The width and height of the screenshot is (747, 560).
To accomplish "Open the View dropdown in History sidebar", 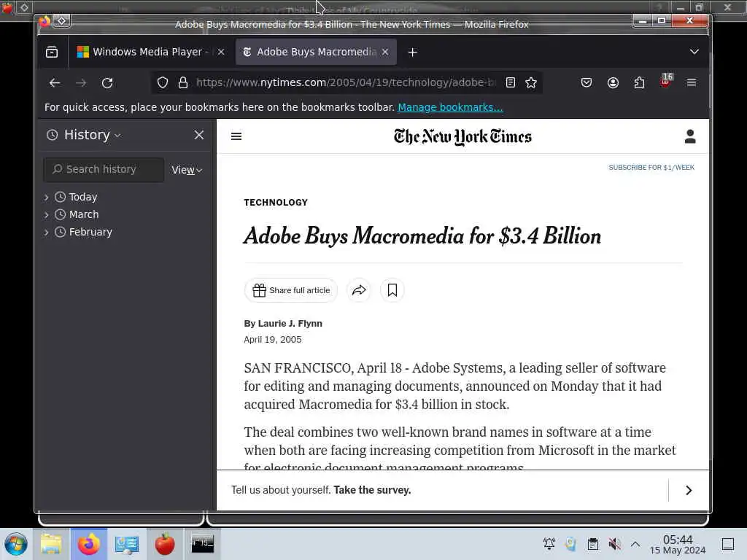I will point(187,170).
